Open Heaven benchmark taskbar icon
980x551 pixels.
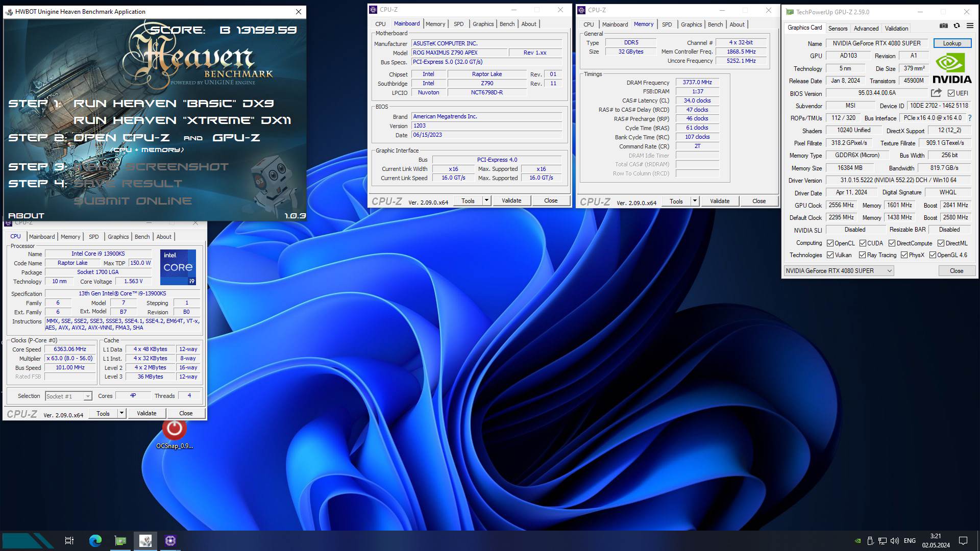[145, 540]
